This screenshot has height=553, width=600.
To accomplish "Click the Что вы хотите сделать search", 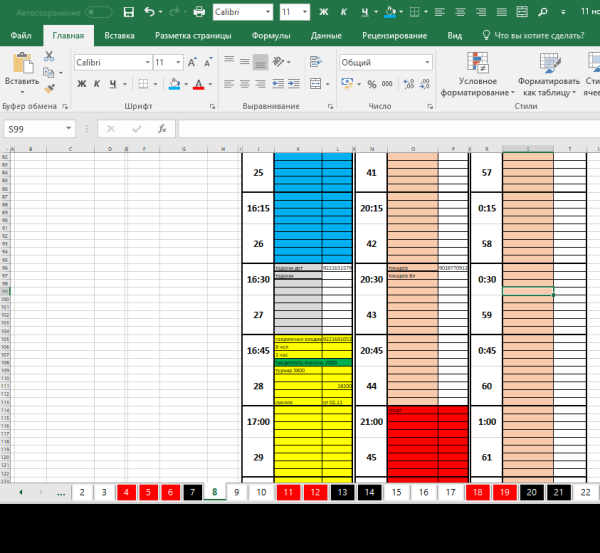I will click(x=538, y=35).
